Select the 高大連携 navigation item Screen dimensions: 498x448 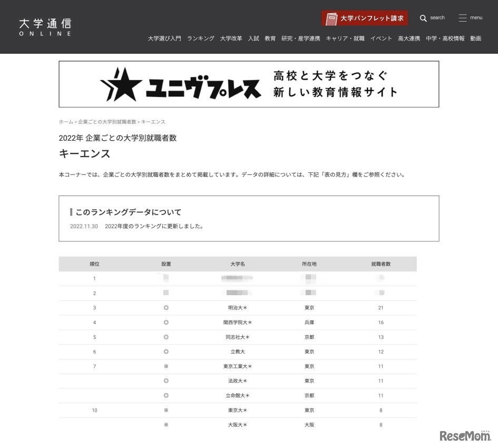[x=408, y=38]
